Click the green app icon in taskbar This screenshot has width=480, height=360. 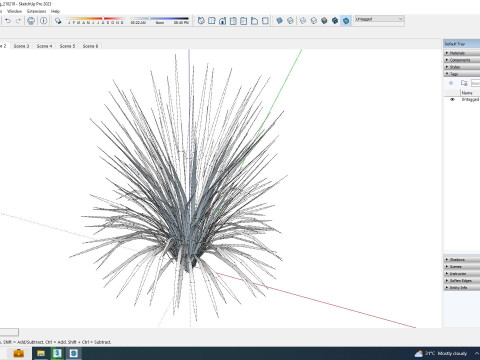(57, 353)
